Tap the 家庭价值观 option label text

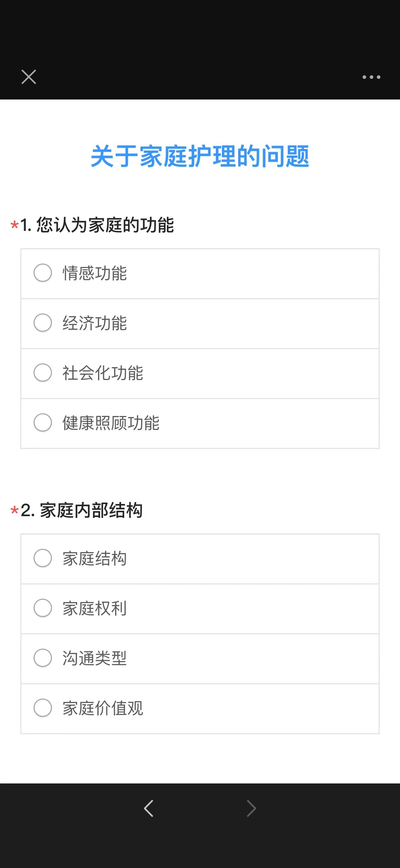(x=103, y=708)
